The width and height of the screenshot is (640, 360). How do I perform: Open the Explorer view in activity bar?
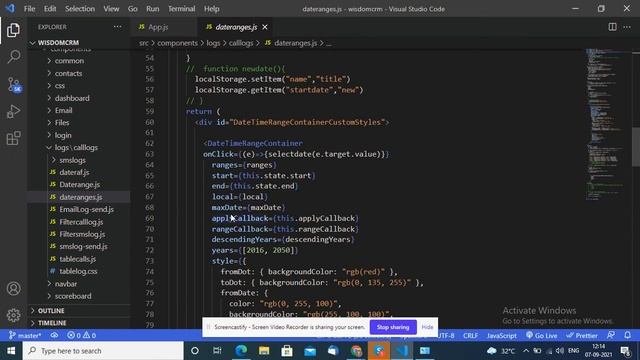(13, 31)
